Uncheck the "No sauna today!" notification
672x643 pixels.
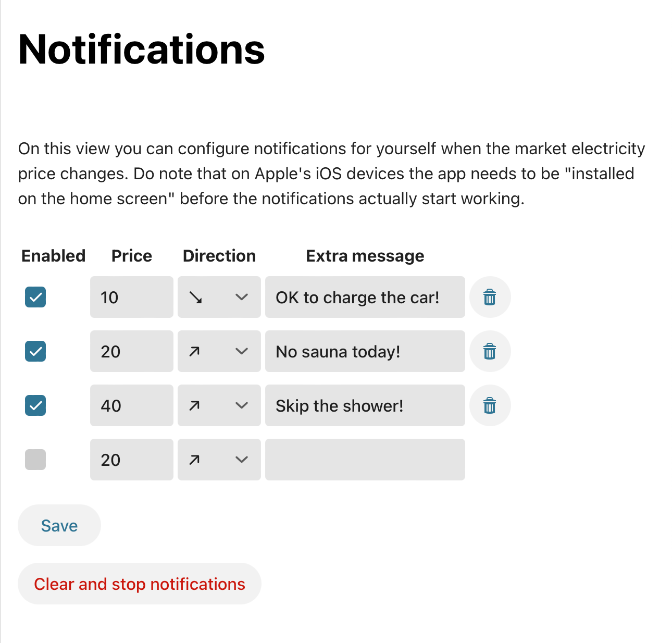(35, 351)
